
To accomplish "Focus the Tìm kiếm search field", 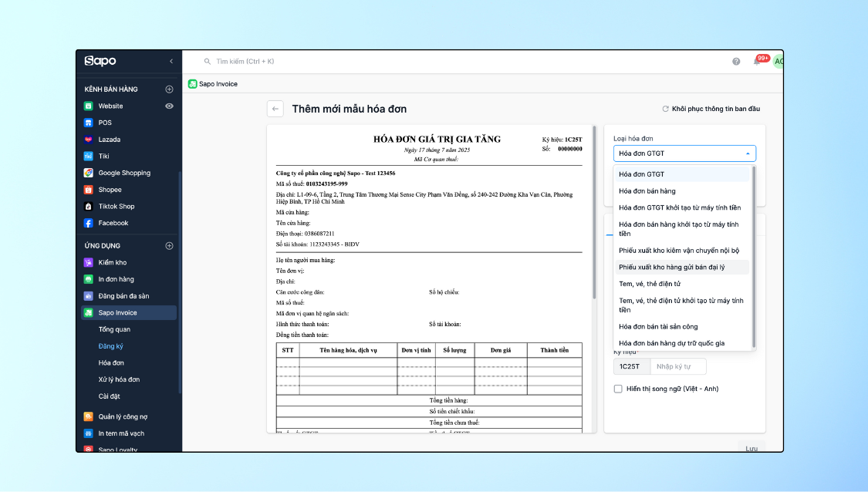I will point(245,62).
